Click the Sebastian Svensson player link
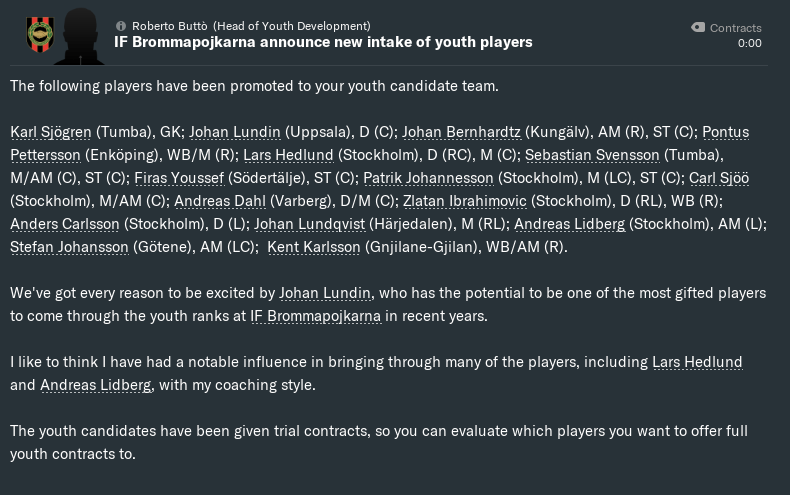 point(592,155)
